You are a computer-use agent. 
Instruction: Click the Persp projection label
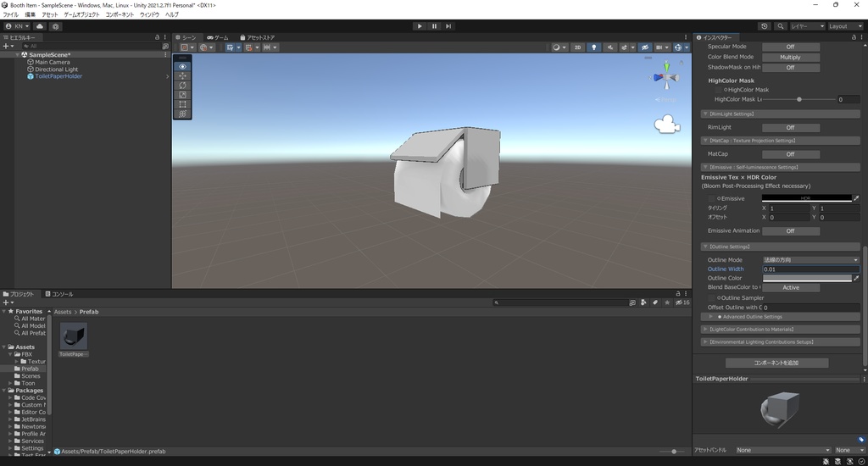(666, 100)
